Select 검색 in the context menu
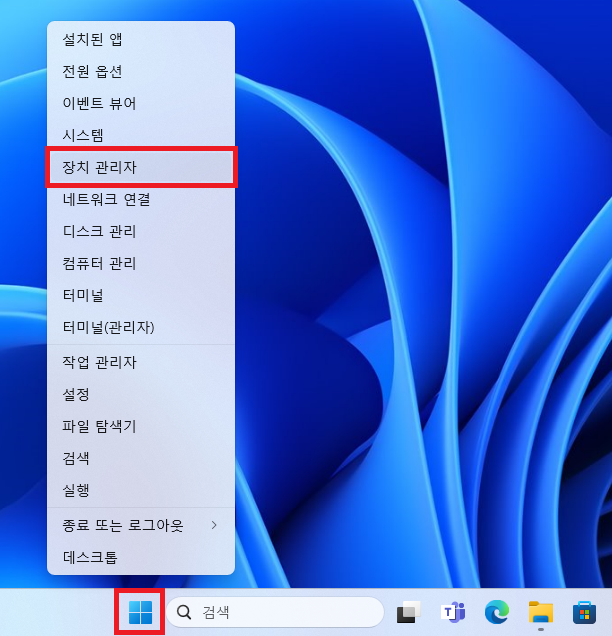 [141, 458]
